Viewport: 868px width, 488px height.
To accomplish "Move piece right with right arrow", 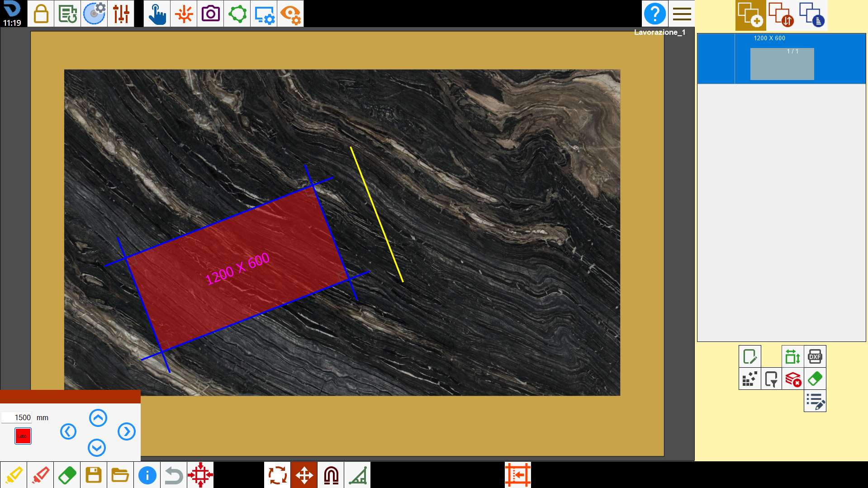I will pos(126,431).
